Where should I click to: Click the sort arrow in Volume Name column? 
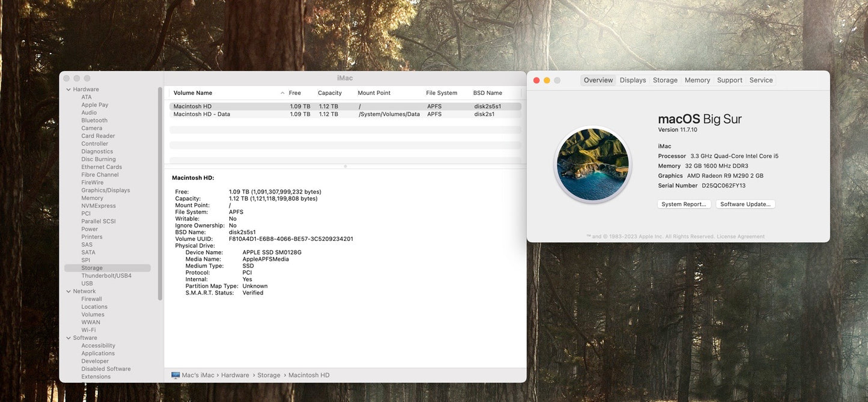[x=282, y=93]
